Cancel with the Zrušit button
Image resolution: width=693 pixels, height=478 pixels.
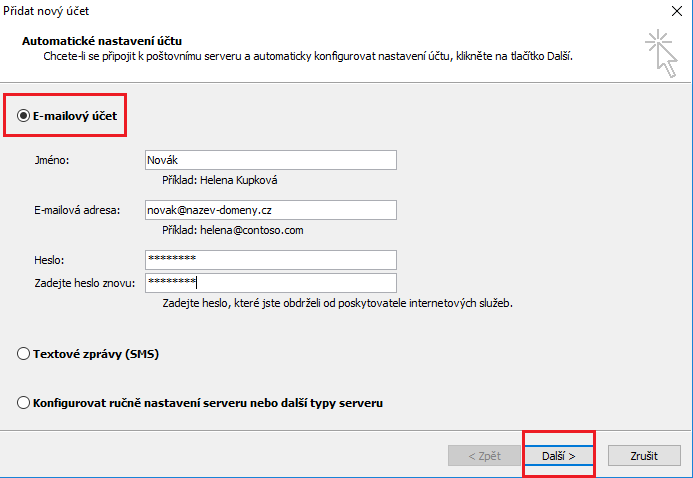[643, 455]
